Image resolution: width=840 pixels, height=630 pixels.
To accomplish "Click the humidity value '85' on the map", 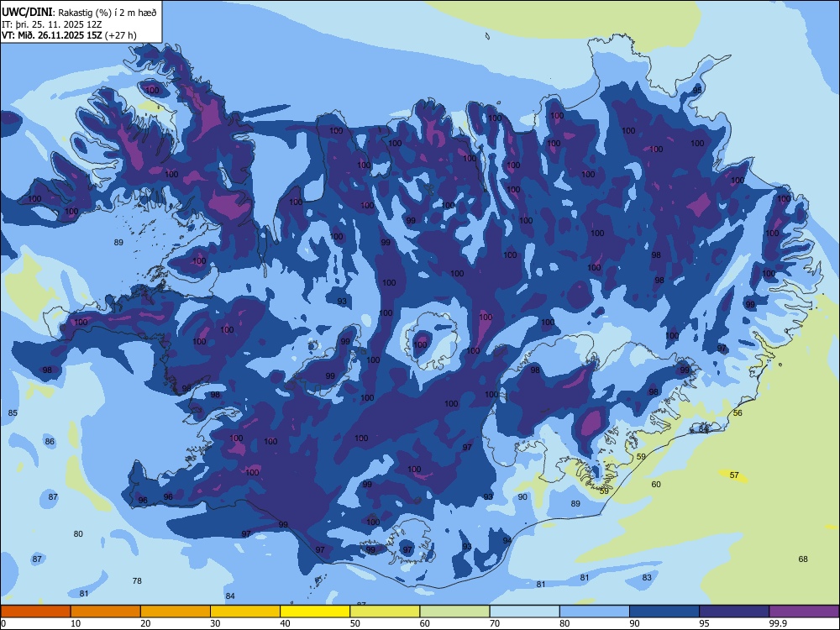I will (13, 413).
